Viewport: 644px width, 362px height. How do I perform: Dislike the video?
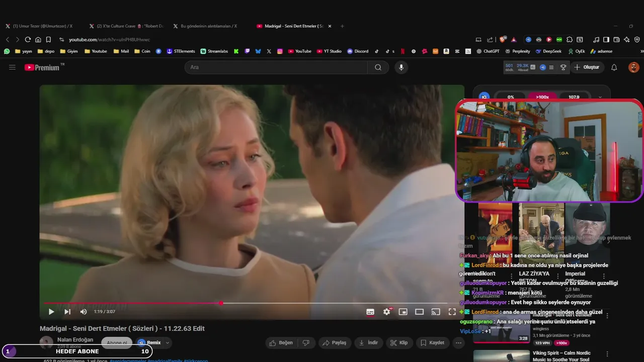pos(306,343)
